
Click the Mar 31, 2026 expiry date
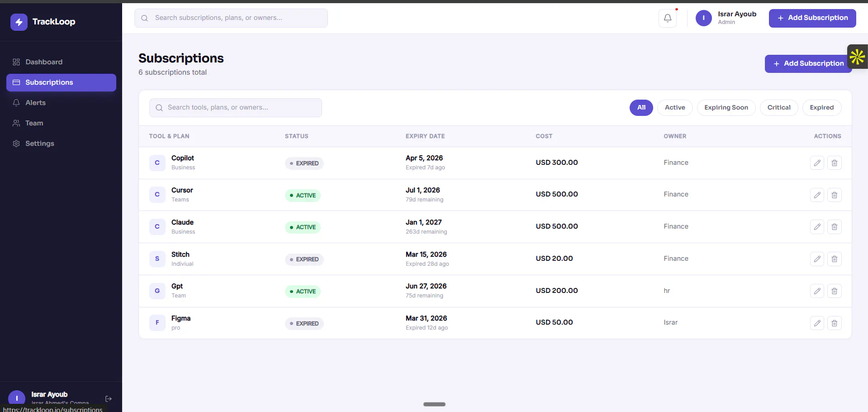coord(426,318)
